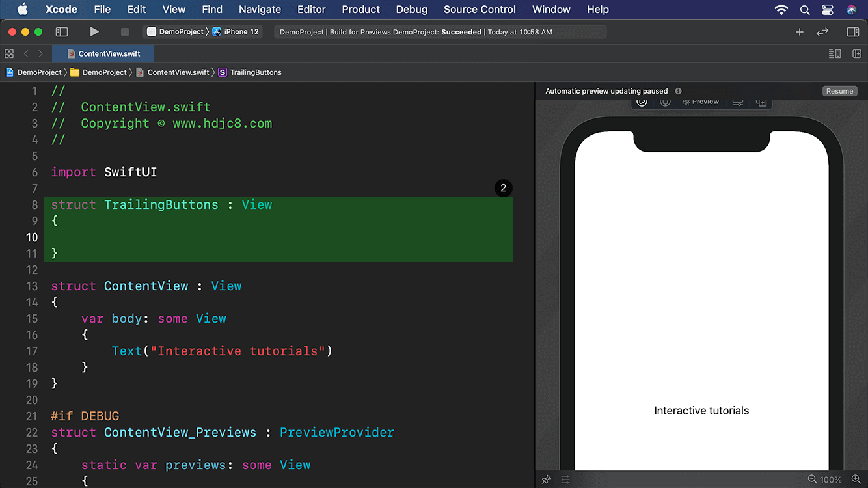The width and height of the screenshot is (868, 488).
Task: Open ContentView.swift in jump bar
Action: pyautogui.click(x=172, y=72)
